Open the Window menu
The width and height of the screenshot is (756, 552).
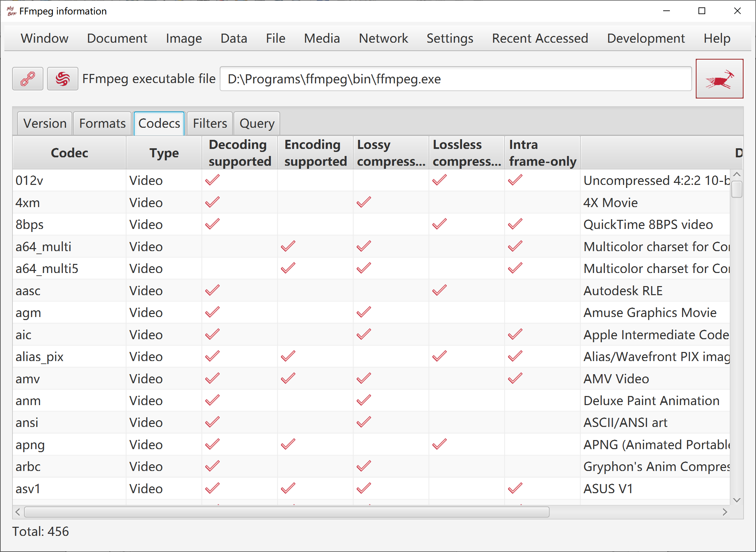pos(44,38)
